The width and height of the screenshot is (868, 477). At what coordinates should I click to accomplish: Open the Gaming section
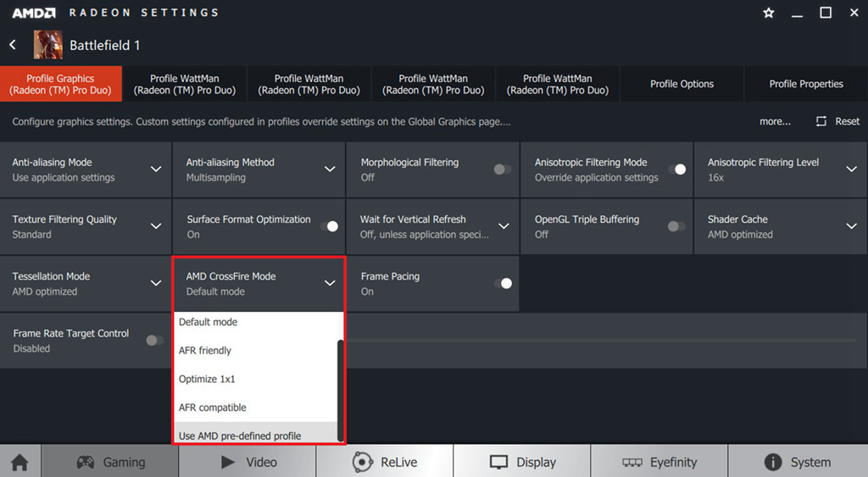[x=110, y=462]
